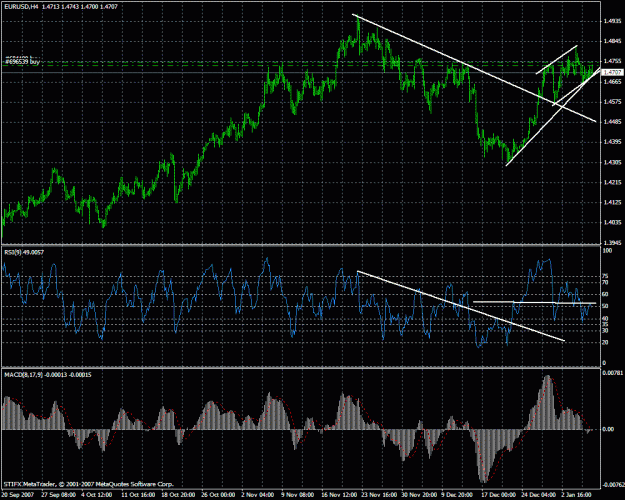The image size is (625, 500).
Task: Click the 18 Oct 20:00 time label
Action: (178, 494)
